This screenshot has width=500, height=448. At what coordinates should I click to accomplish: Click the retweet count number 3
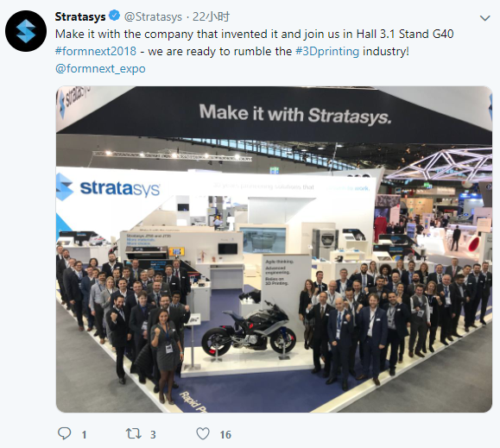coord(153,434)
